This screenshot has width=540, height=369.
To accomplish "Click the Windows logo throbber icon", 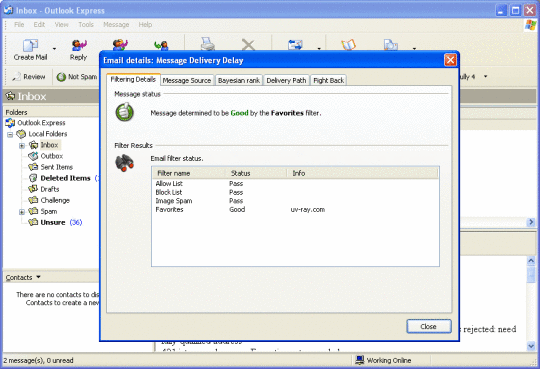I will (530, 25).
